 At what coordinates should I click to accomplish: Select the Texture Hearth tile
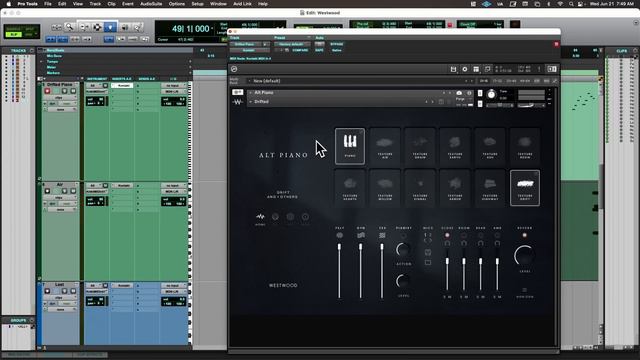350,188
